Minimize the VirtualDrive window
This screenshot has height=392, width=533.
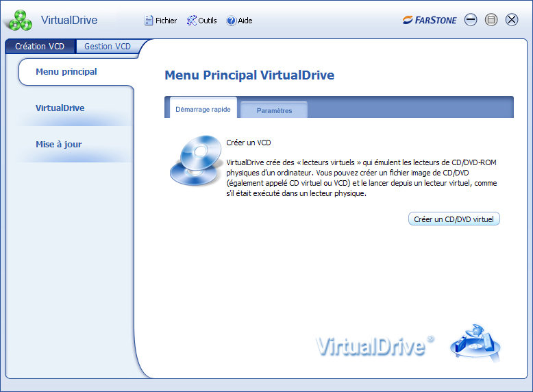tap(471, 20)
